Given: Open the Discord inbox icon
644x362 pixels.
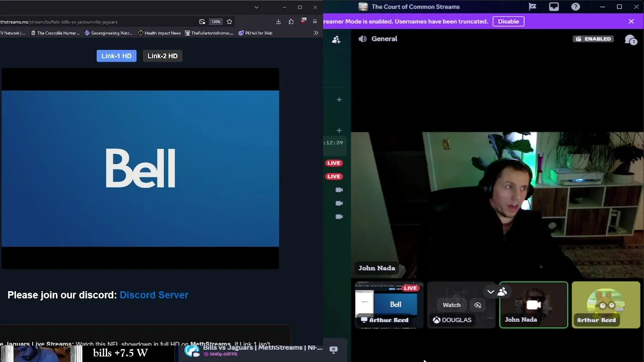Looking at the screenshot, I should (x=554, y=7).
